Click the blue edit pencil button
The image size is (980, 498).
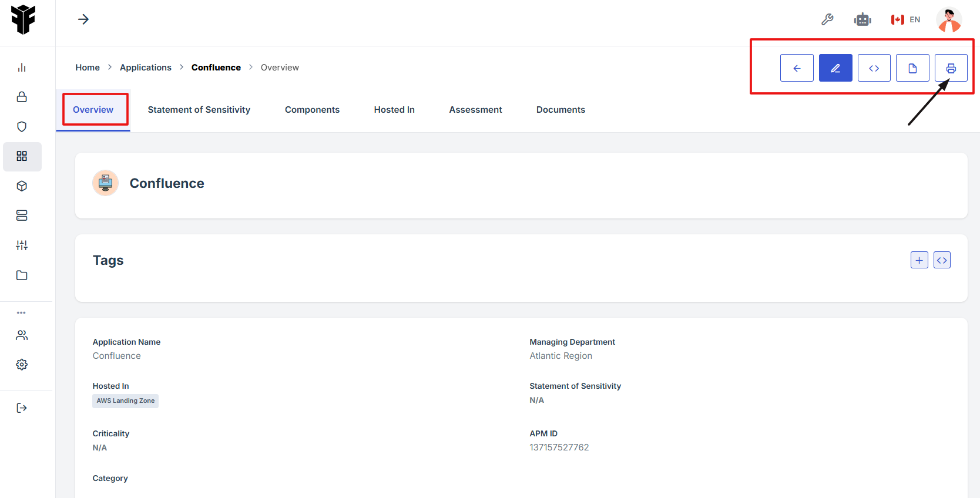click(x=835, y=68)
